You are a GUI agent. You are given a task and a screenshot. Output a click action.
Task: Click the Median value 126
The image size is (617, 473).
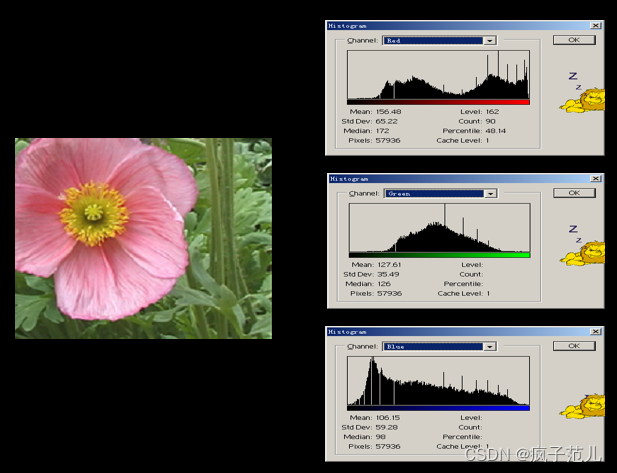384,284
